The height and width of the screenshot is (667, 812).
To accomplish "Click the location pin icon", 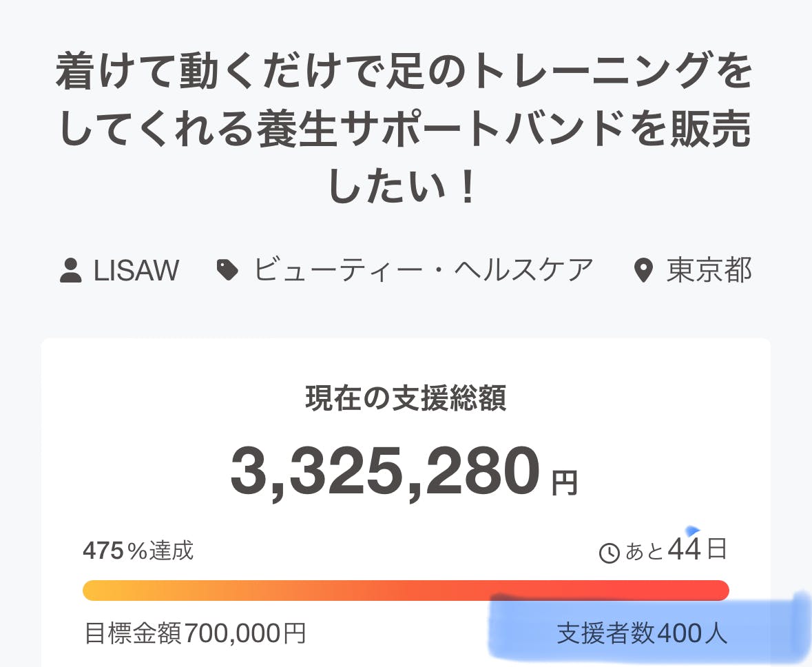I will tap(643, 271).
